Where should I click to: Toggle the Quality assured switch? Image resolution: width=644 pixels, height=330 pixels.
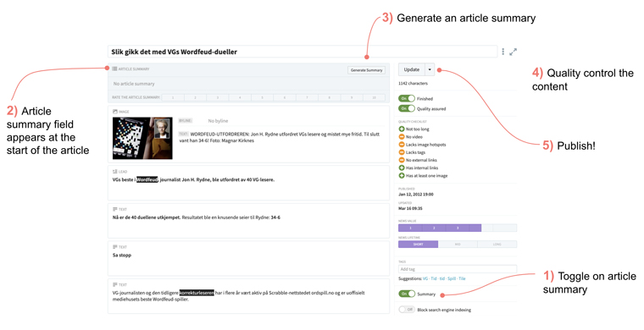(407, 108)
